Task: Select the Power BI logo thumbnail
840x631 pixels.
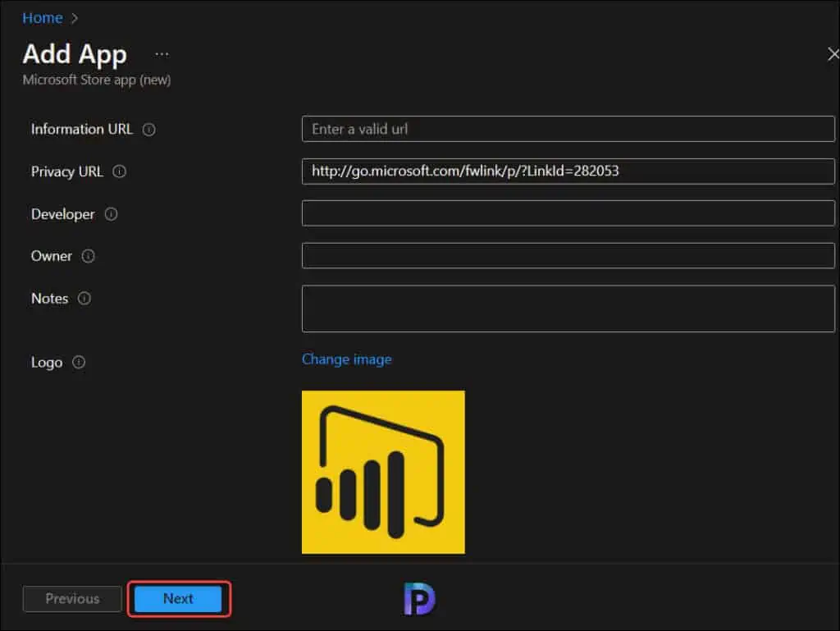Action: coord(383,472)
